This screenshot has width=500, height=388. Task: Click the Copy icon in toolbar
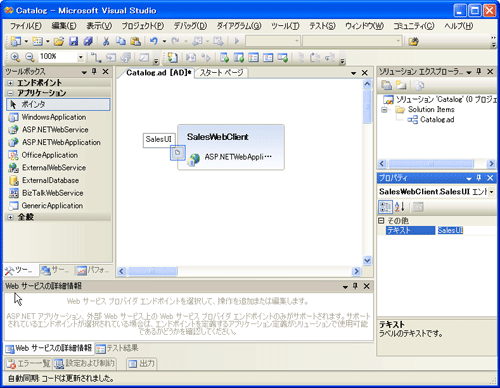120,41
